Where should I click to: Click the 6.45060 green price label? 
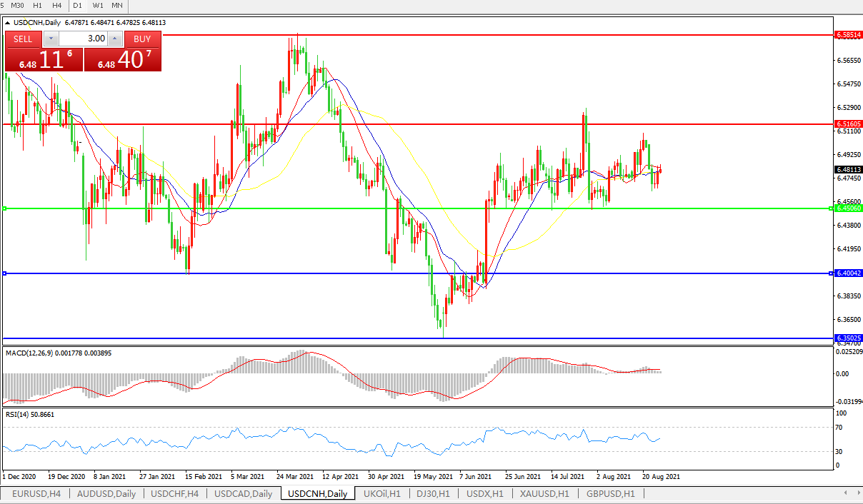[x=849, y=208]
